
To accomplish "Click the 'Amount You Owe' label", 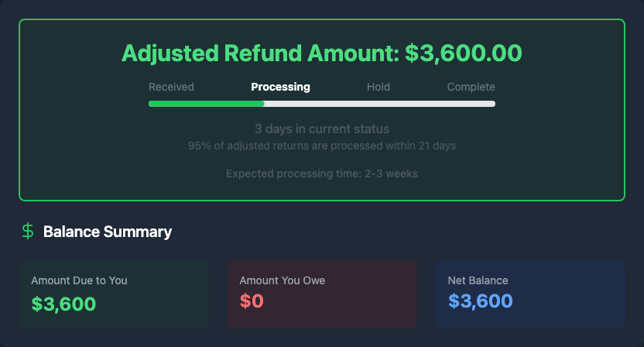I will (x=283, y=280).
